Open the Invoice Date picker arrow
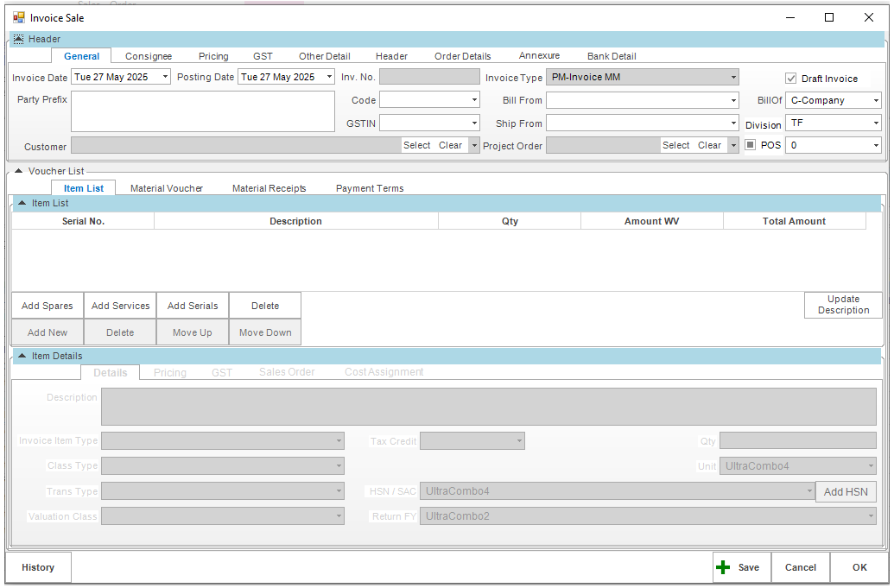The image size is (894, 588). pos(164,77)
